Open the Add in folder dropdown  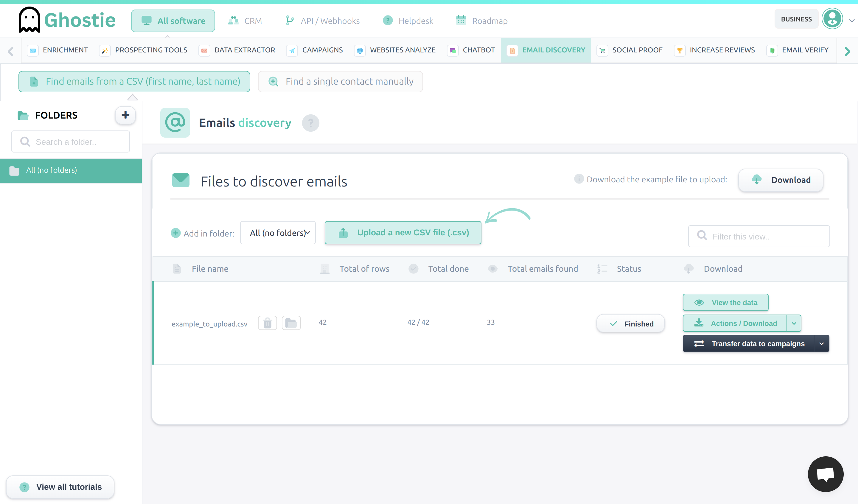point(278,233)
